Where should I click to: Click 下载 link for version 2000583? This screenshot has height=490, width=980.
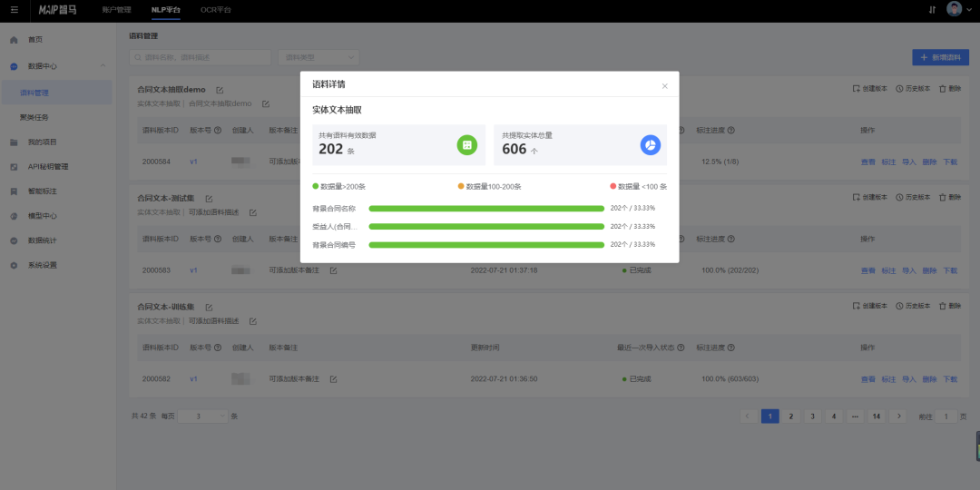pos(950,270)
